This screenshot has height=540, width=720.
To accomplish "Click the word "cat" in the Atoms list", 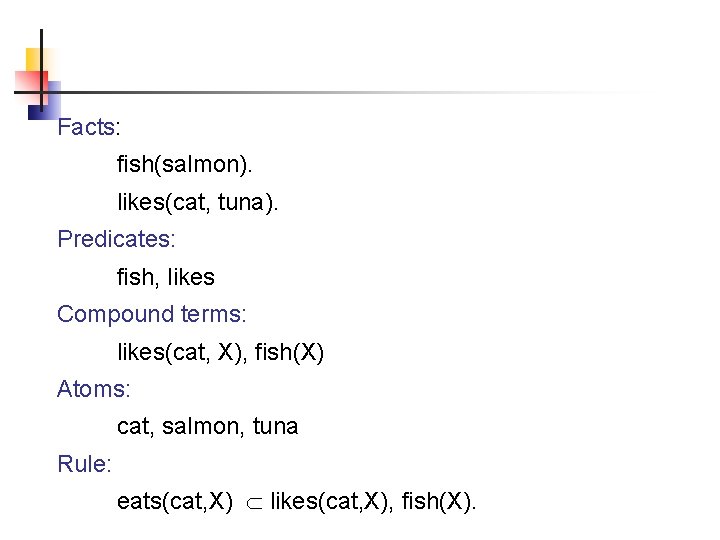I will coord(132,427).
